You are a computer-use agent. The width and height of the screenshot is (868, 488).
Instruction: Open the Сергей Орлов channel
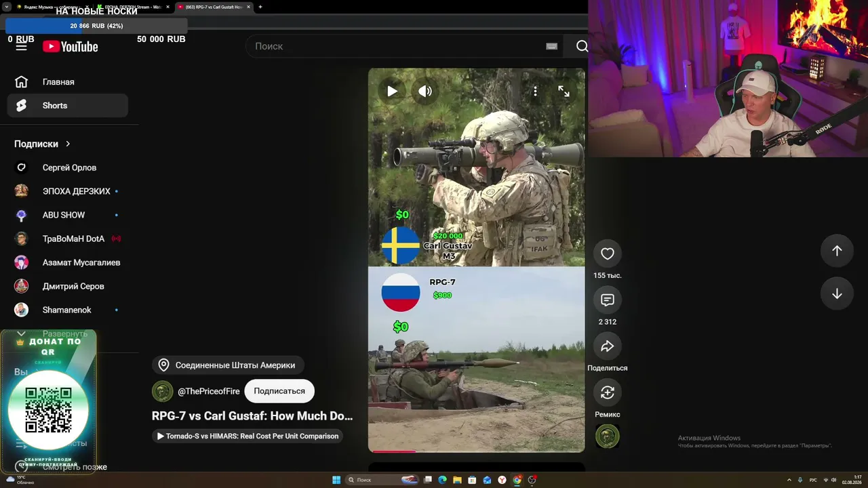pos(68,167)
